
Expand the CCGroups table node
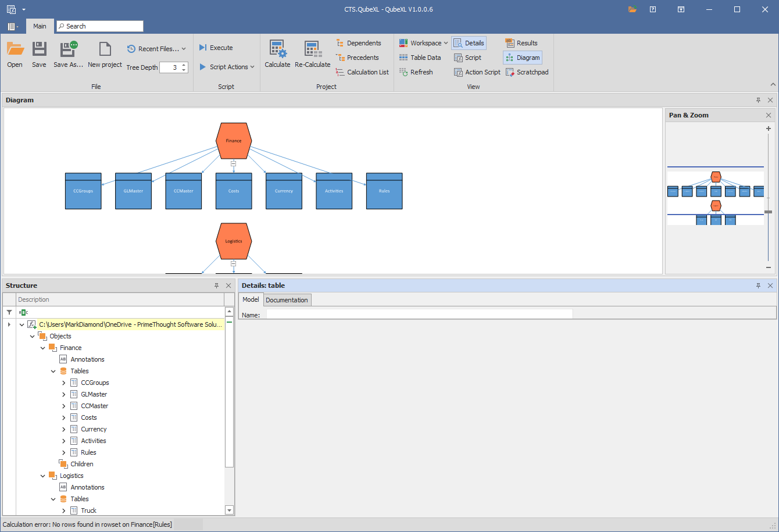pos(64,383)
